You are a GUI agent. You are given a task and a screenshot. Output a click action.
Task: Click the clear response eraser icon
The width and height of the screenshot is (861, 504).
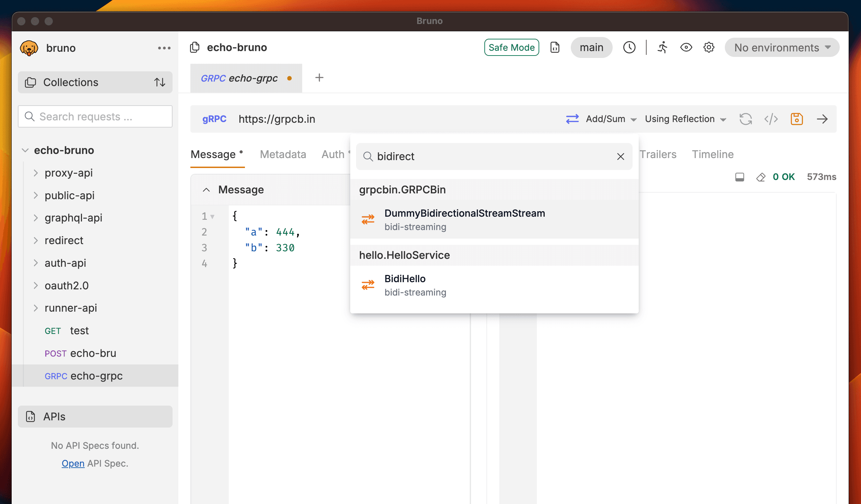click(760, 177)
